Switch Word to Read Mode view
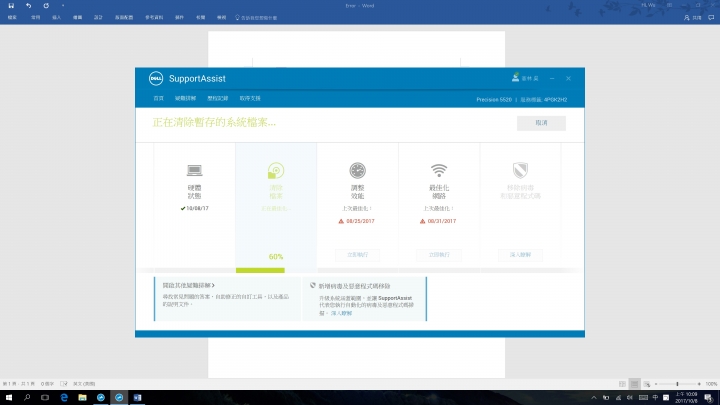 pos(622,384)
